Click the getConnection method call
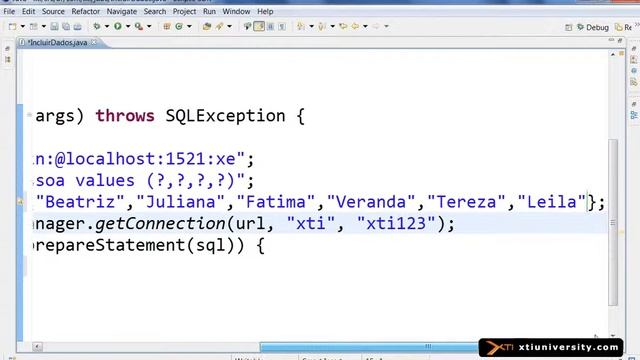The image size is (640, 360). point(160,223)
